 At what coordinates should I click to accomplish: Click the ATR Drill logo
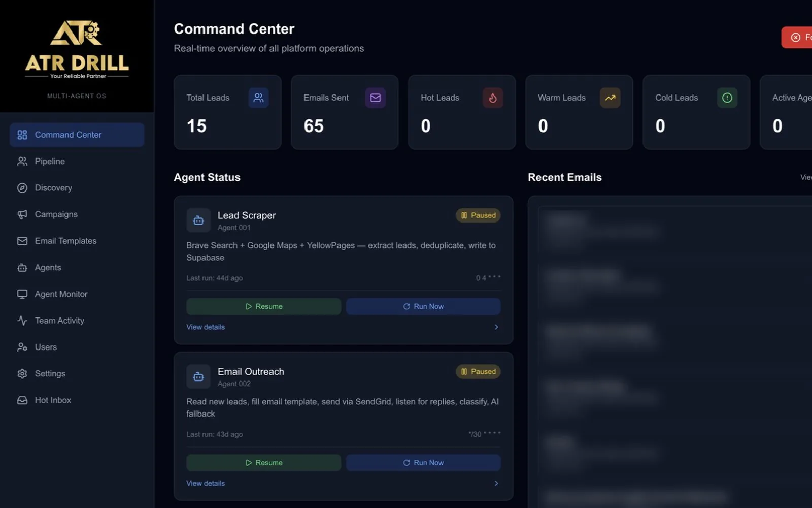pyautogui.click(x=77, y=49)
